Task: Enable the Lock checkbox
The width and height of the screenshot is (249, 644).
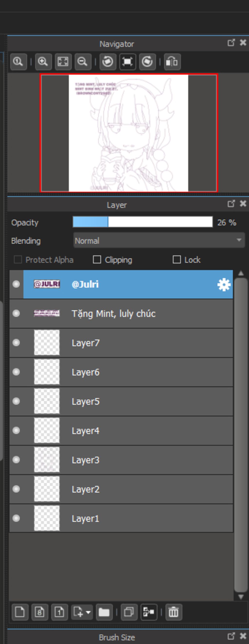Action: (177, 260)
